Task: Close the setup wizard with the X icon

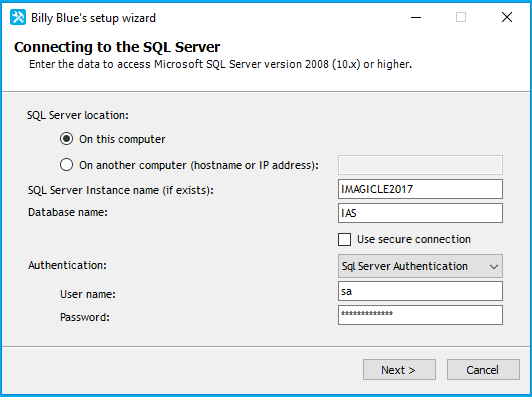Action: click(507, 17)
